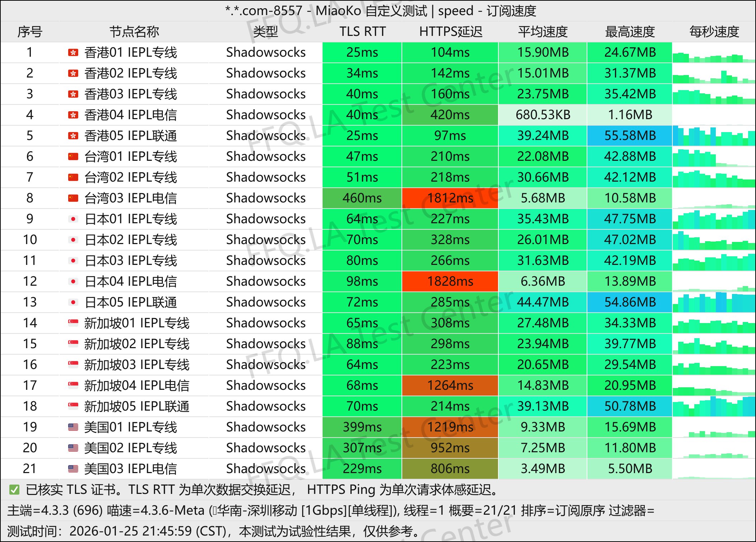The height and width of the screenshot is (542, 756).
Task: Click the green TLS certificate verified checkmark
Action: point(14,490)
